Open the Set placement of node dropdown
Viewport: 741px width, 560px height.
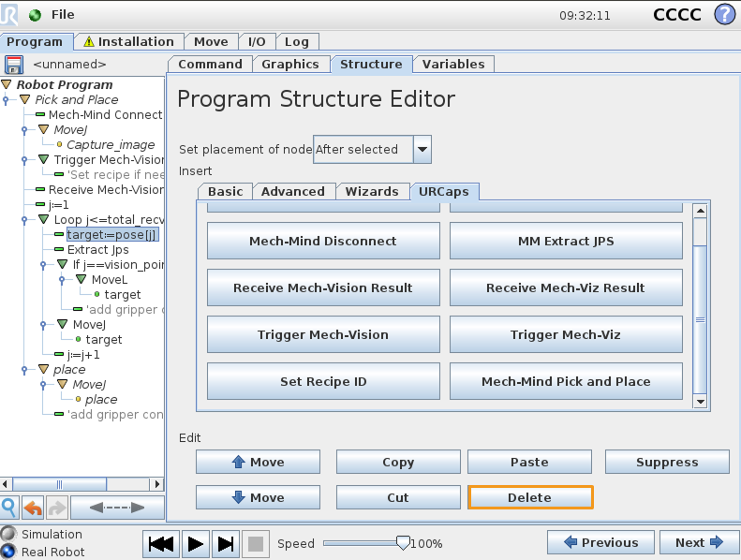point(422,149)
